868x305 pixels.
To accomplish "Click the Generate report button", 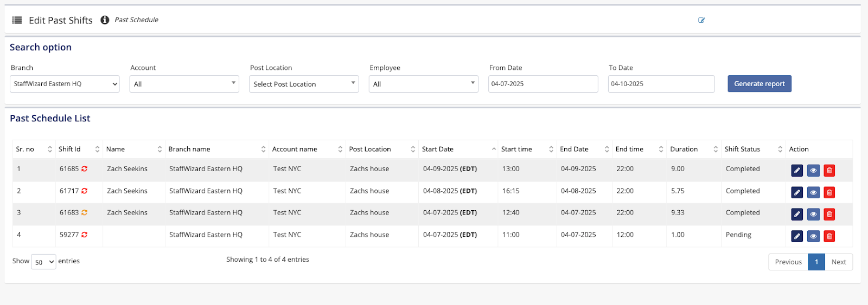I will [759, 84].
